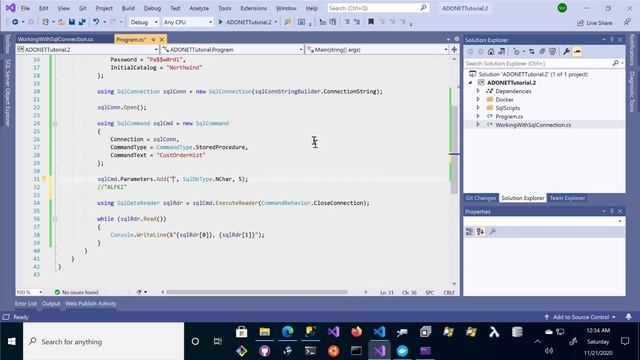The width and height of the screenshot is (640, 360).
Task: Click the Save file toolbar icon
Action: [72, 22]
